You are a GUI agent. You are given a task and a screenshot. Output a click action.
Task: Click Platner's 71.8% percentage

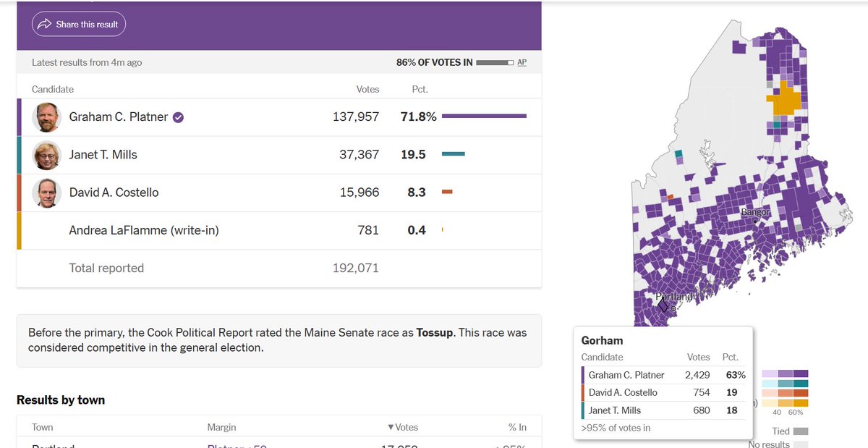coord(419,117)
